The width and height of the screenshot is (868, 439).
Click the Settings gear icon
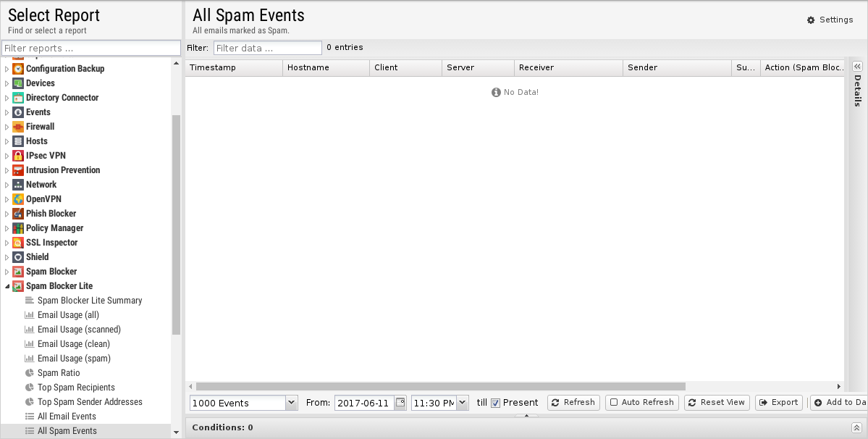811,20
